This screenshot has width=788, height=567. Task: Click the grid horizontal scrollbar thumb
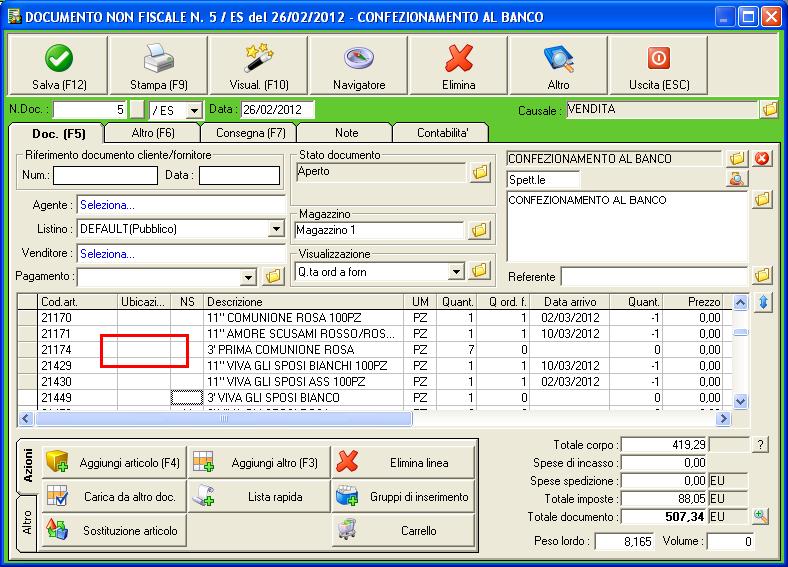pyautogui.click(x=224, y=418)
